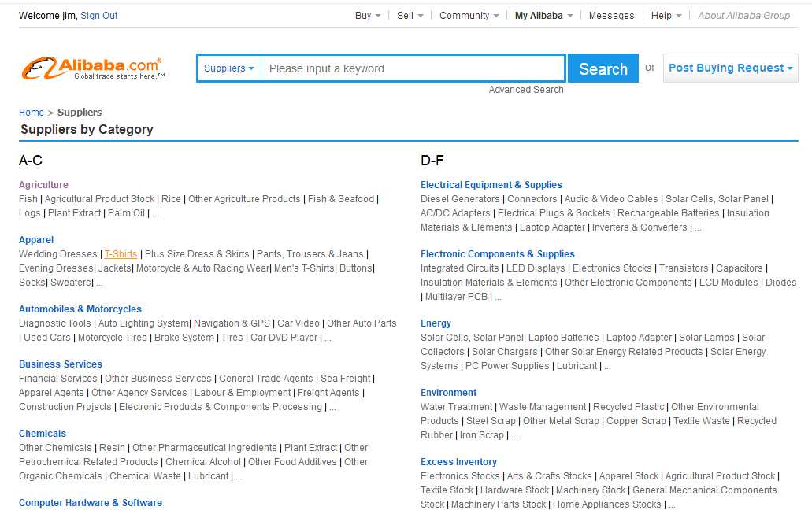The height and width of the screenshot is (510, 812).
Task: Select Car DVD Player
Action: 284,338
